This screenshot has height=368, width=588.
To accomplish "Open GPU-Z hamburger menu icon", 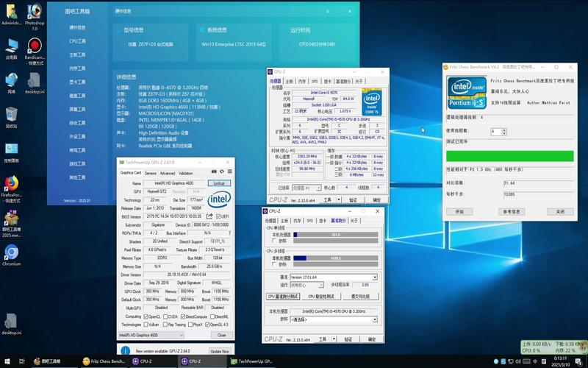I will pos(229,171).
